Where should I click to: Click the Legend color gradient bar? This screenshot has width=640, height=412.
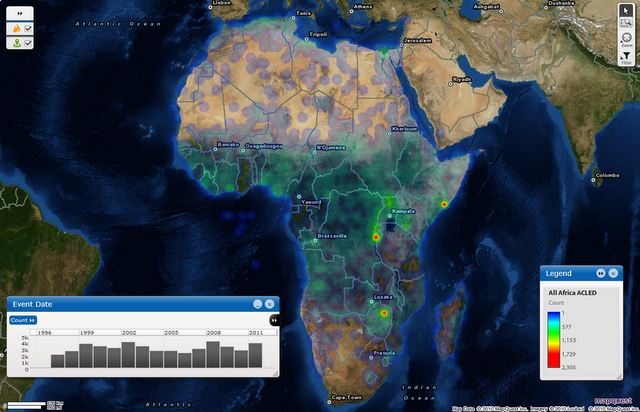[x=554, y=341]
